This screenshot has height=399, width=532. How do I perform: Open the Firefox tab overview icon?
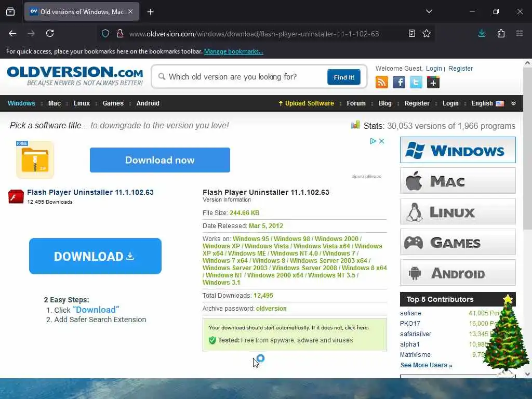[10, 12]
